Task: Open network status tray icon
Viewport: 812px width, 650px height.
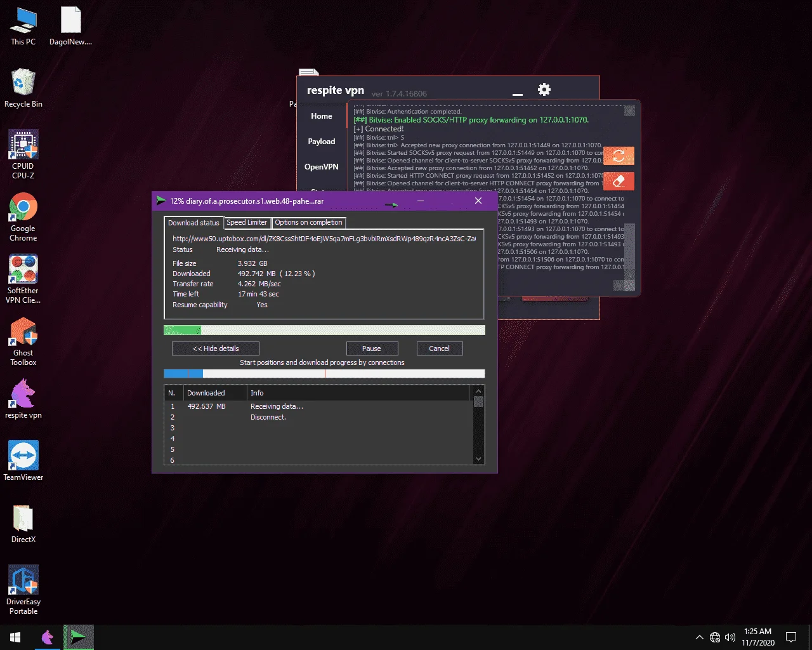Action: tap(715, 637)
